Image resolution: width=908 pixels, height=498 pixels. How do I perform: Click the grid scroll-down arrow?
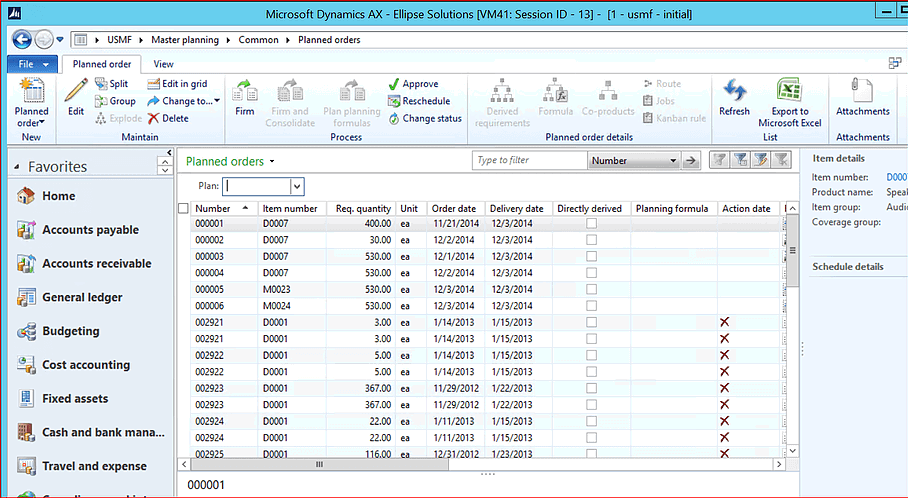792,451
